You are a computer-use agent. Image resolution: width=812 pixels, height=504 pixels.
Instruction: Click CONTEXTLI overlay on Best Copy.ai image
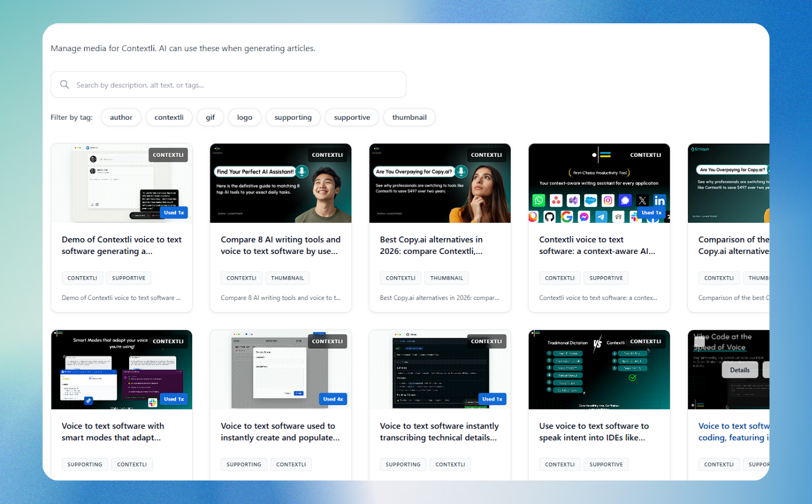(x=487, y=155)
